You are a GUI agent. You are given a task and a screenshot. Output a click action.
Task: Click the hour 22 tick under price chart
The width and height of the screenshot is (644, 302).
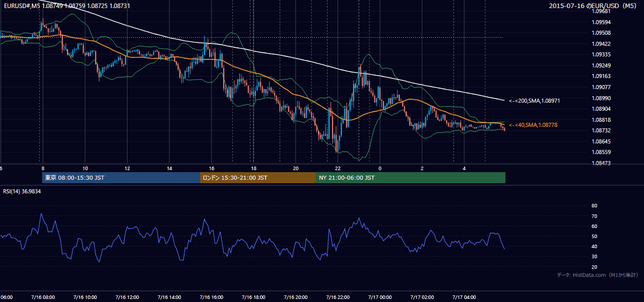[338, 168]
